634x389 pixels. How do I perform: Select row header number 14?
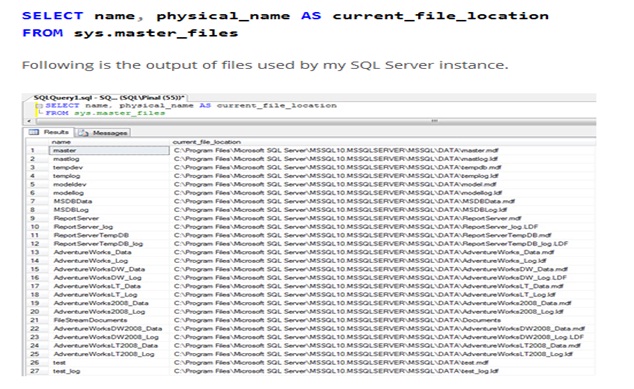point(37,261)
